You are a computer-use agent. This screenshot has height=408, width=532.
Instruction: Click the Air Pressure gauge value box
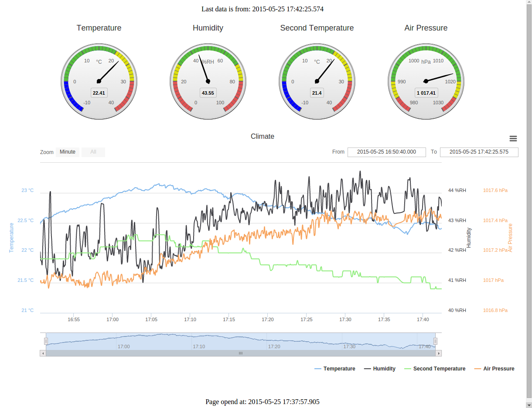tap(426, 93)
